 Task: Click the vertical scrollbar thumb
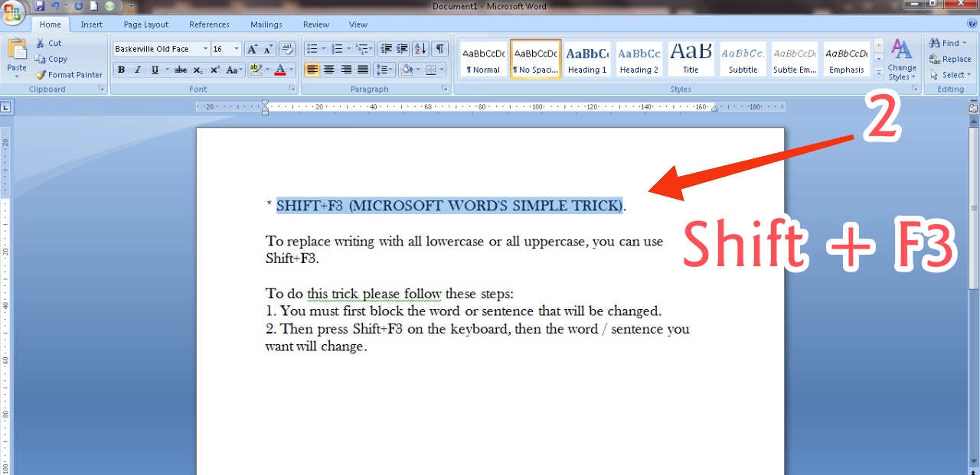tap(974, 207)
